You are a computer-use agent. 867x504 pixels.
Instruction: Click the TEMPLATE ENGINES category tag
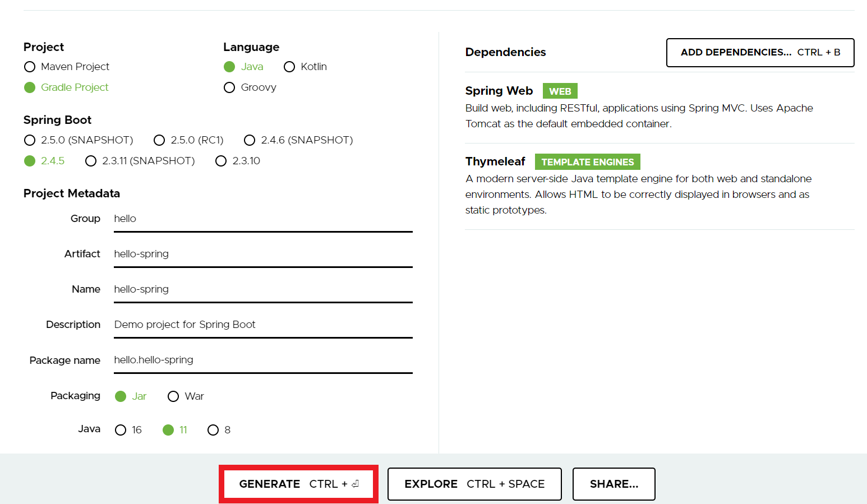588,161
